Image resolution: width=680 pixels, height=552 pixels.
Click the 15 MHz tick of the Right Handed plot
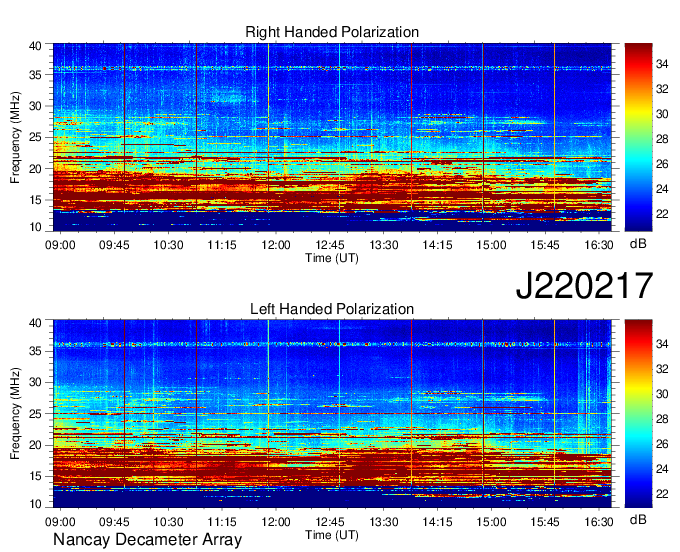(35, 200)
